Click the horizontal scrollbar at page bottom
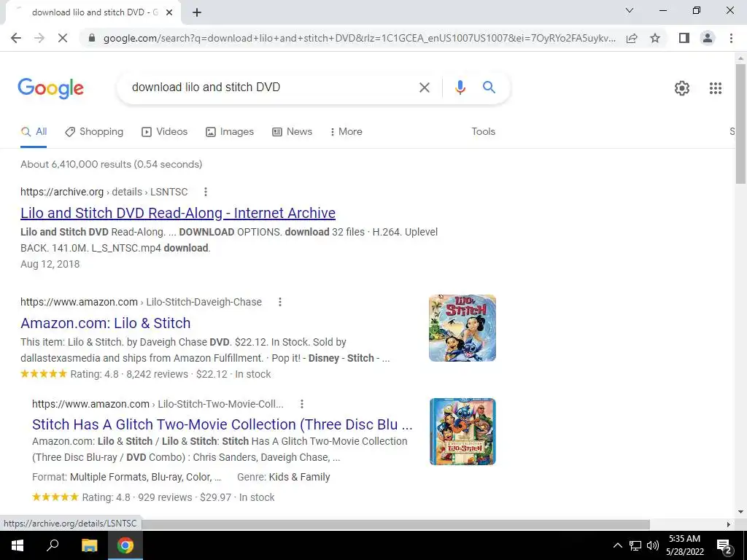This screenshot has height=560, width=747. click(396, 524)
